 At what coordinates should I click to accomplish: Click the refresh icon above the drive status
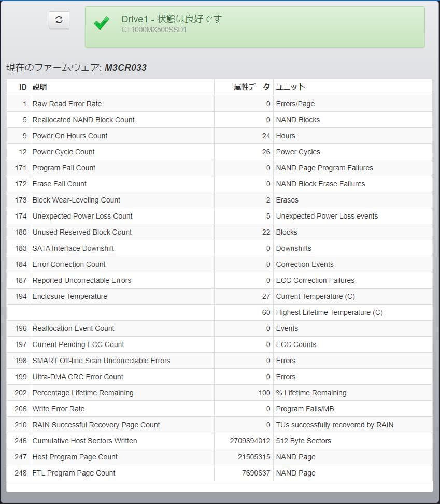pos(59,20)
